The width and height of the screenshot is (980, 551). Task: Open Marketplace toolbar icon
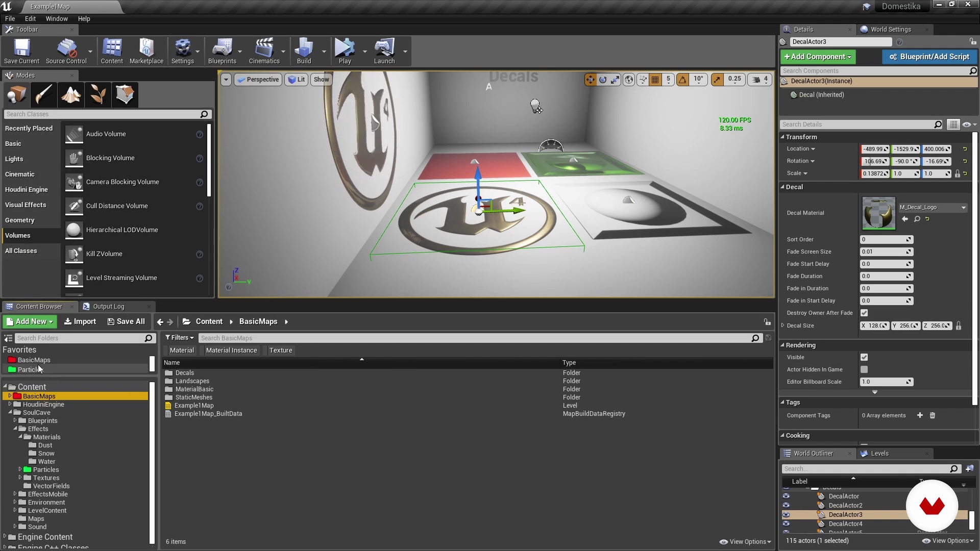(x=146, y=51)
